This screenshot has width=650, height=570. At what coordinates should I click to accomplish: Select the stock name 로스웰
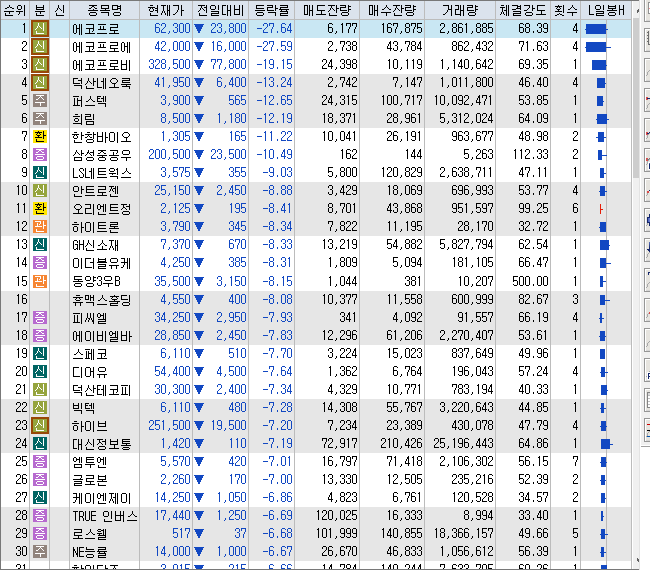click(90, 534)
